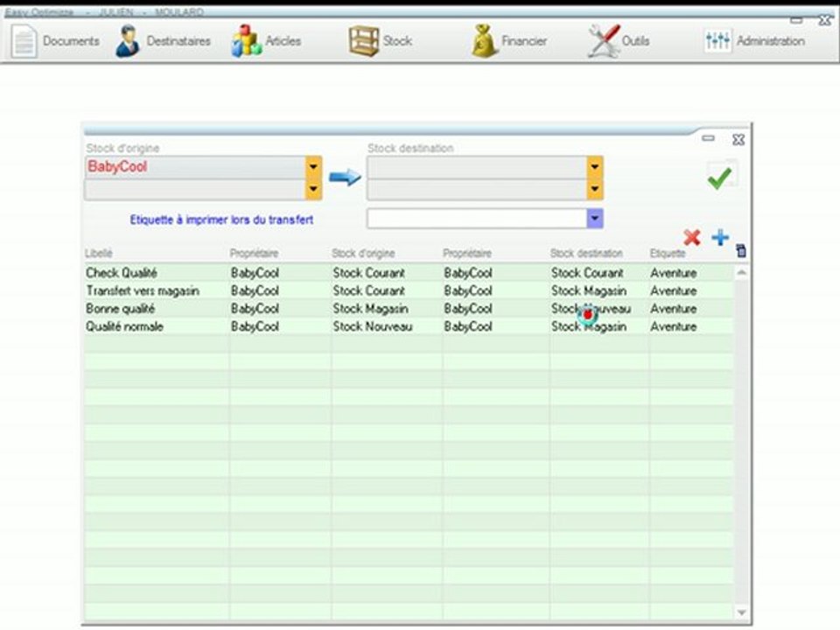The image size is (840, 630).
Task: Expand the BabyCool origin owner dropdown
Action: pyautogui.click(x=313, y=166)
